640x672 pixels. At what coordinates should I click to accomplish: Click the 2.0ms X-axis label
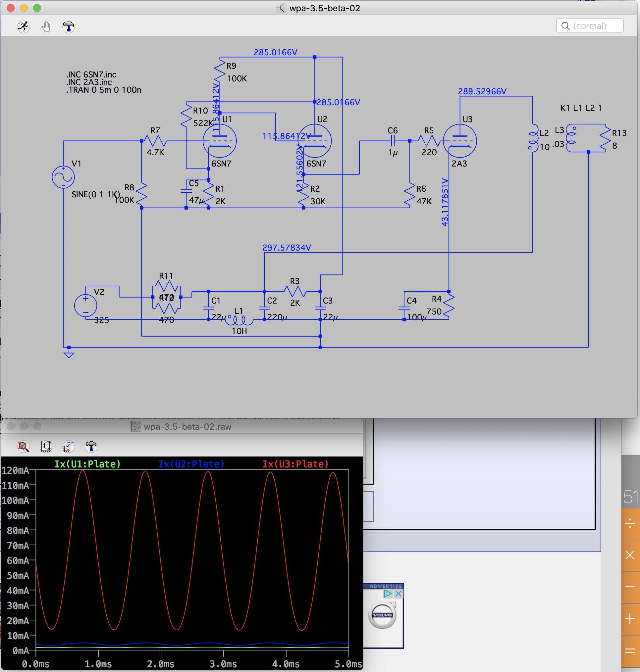pos(161,664)
